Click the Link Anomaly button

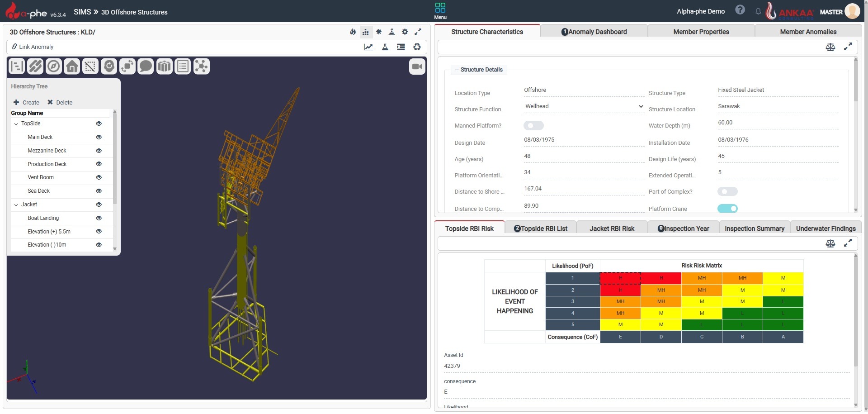click(33, 47)
